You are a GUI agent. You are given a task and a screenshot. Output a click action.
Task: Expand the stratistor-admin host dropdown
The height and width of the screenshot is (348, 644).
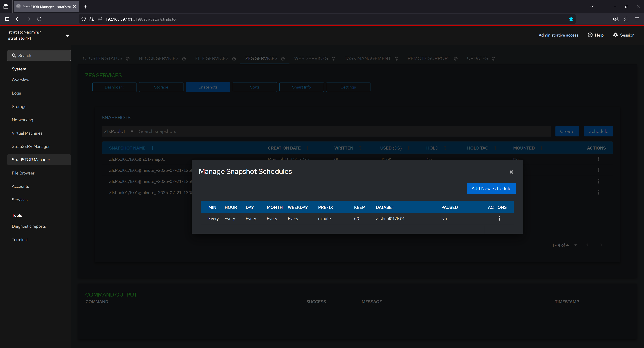pos(67,36)
